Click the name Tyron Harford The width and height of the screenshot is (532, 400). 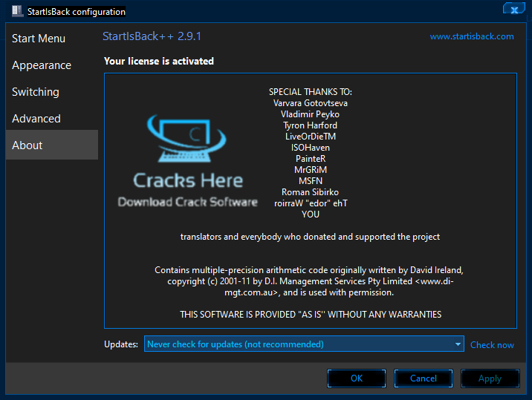tap(311, 125)
